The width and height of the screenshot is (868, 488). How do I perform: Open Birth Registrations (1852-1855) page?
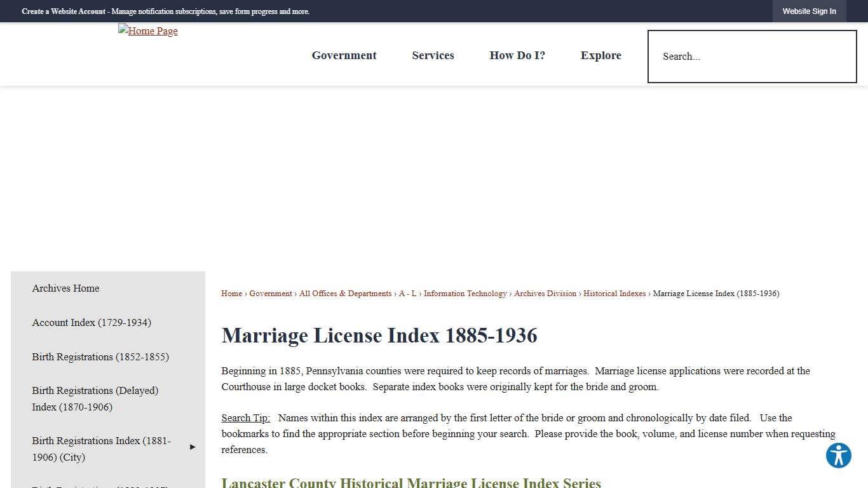[x=100, y=356]
